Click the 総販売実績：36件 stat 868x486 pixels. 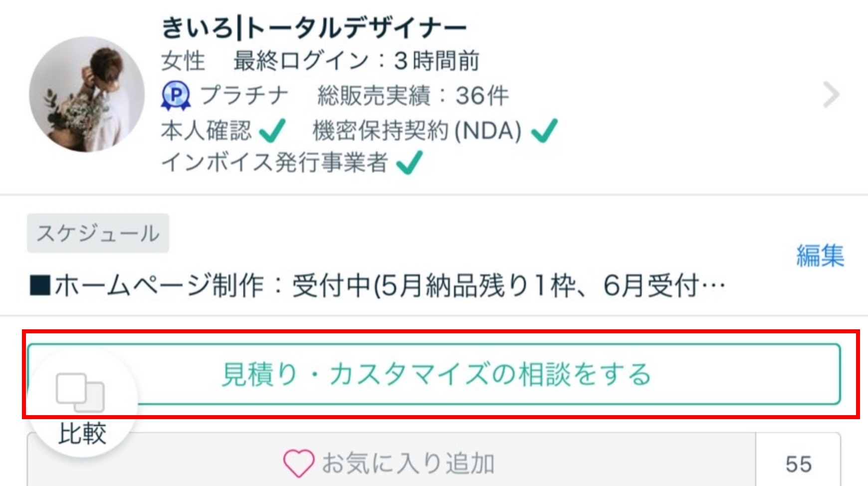pyautogui.click(x=413, y=95)
